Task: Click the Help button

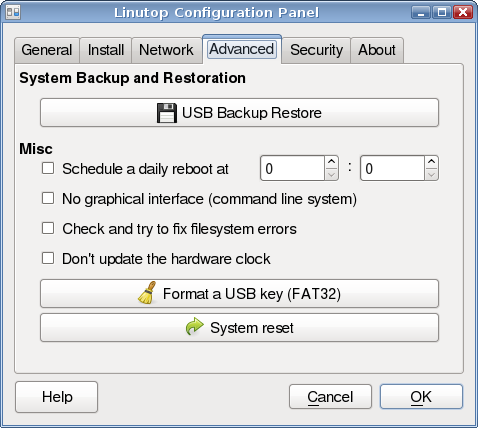Action: tap(57, 397)
